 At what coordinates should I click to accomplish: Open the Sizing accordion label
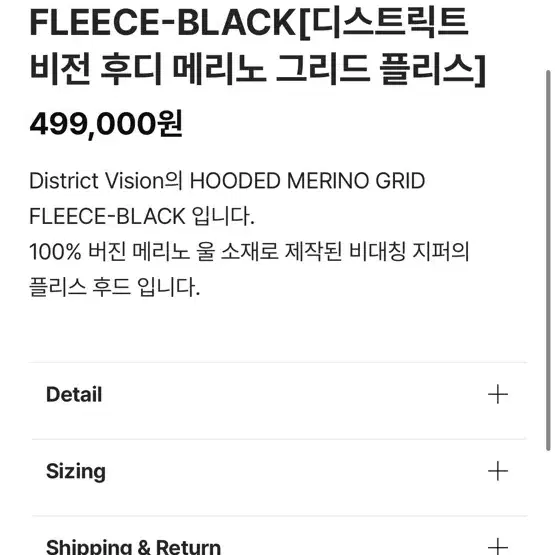click(76, 471)
